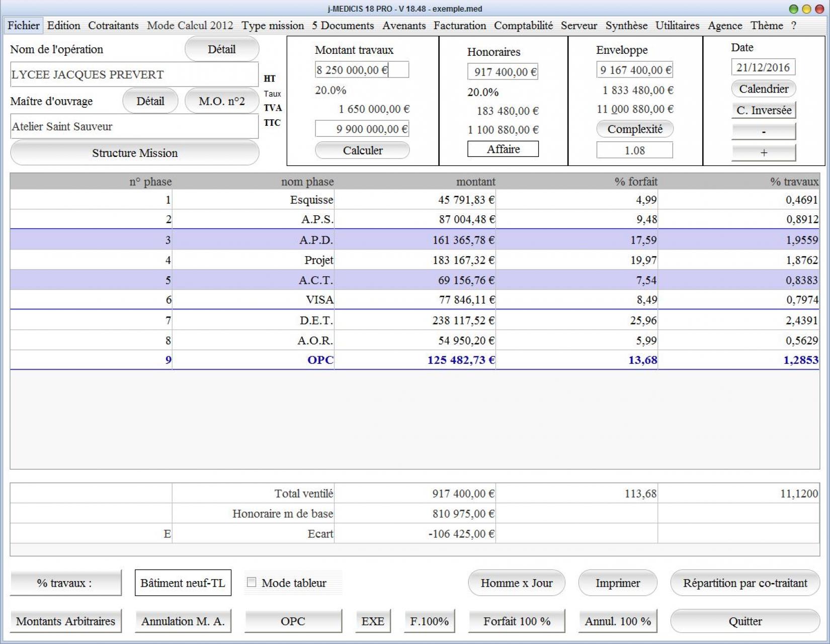The image size is (830, 644).
Task: Open the Structure Mission button
Action: 135,153
